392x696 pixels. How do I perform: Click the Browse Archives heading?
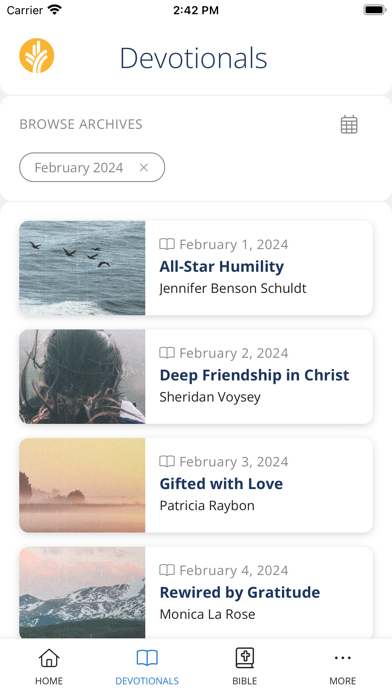click(81, 124)
